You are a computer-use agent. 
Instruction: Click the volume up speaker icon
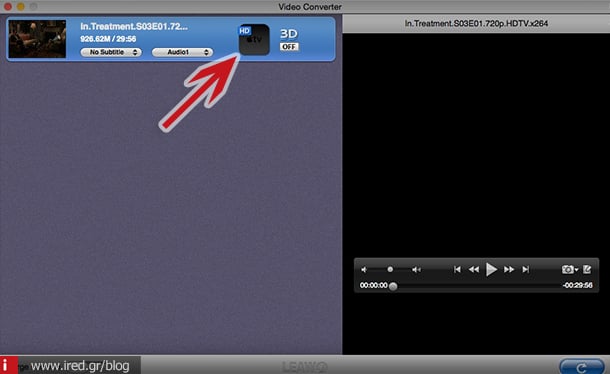(x=416, y=269)
